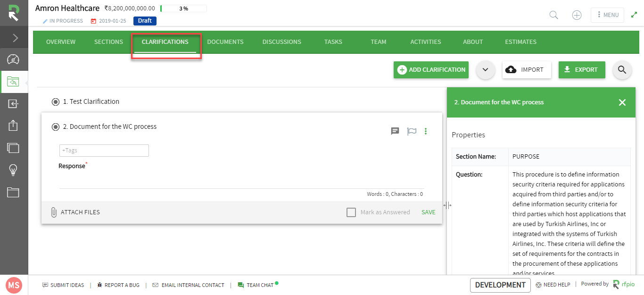Open the ABOUT tab
The width and height of the screenshot is (644, 295).
pyautogui.click(x=473, y=42)
